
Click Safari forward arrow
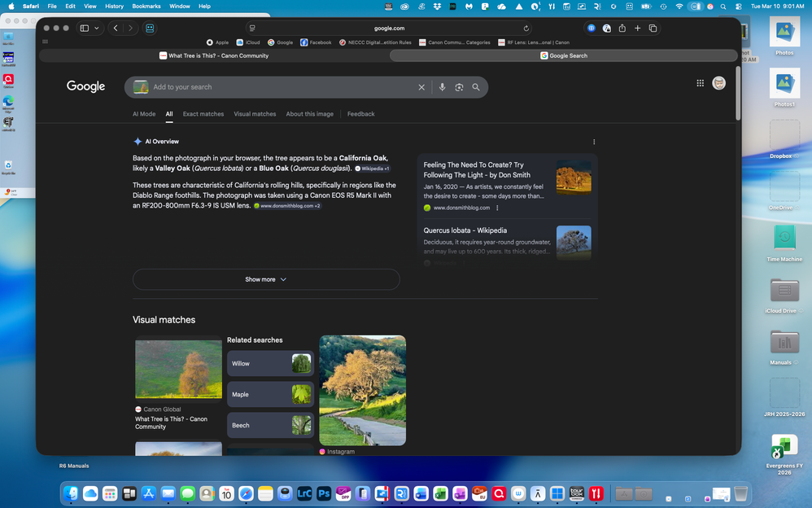(130, 28)
